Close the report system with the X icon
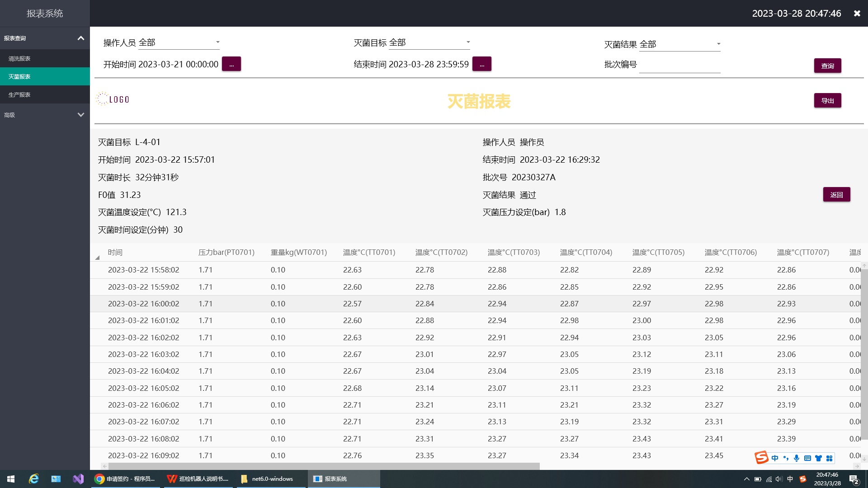868x488 pixels. pos(857,14)
